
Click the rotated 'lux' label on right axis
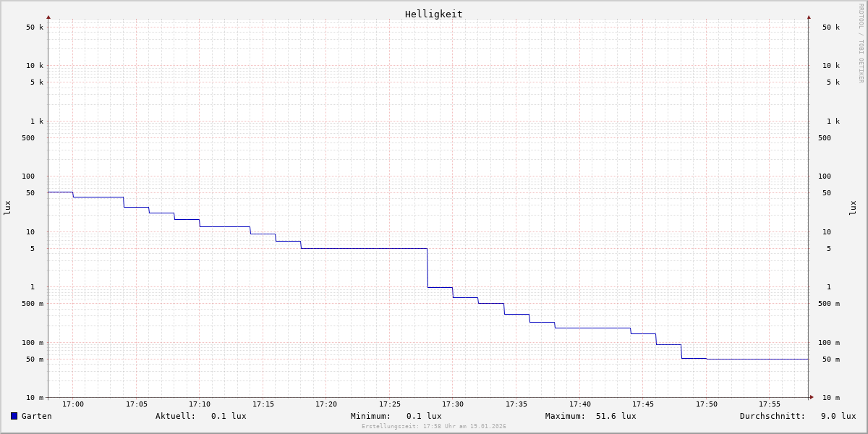(x=853, y=208)
